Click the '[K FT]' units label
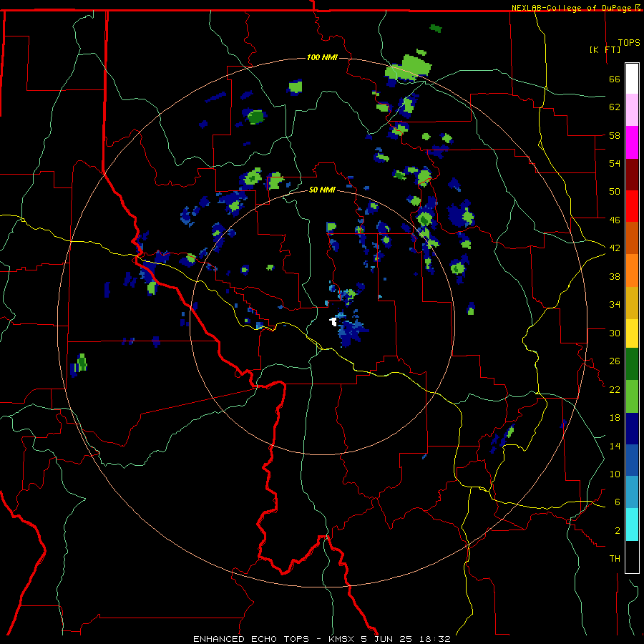Image resolution: width=644 pixels, height=644 pixels. pyautogui.click(x=605, y=49)
